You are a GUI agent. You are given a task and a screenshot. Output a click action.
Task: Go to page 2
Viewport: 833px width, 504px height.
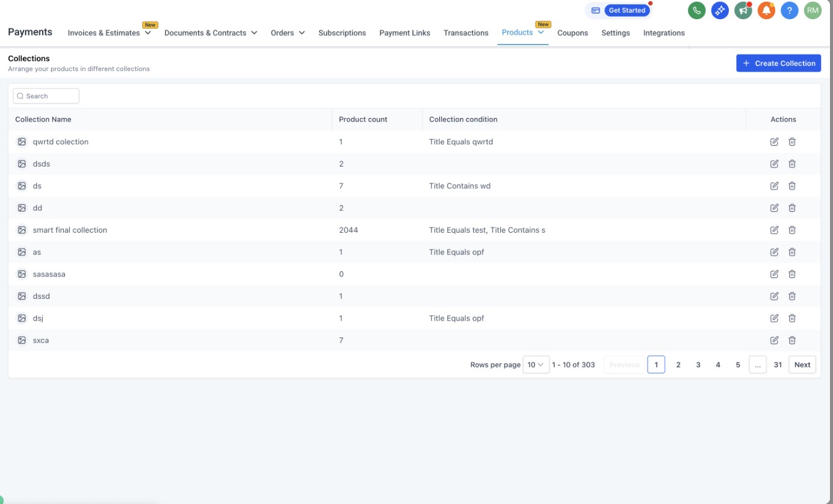678,364
